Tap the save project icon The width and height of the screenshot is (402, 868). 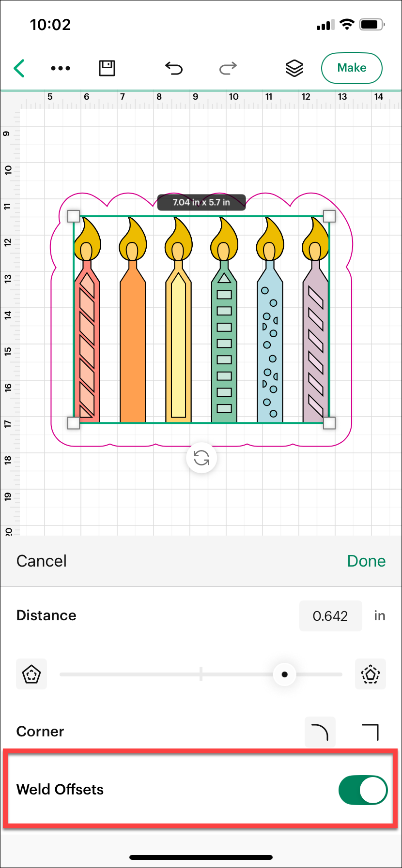click(x=107, y=68)
